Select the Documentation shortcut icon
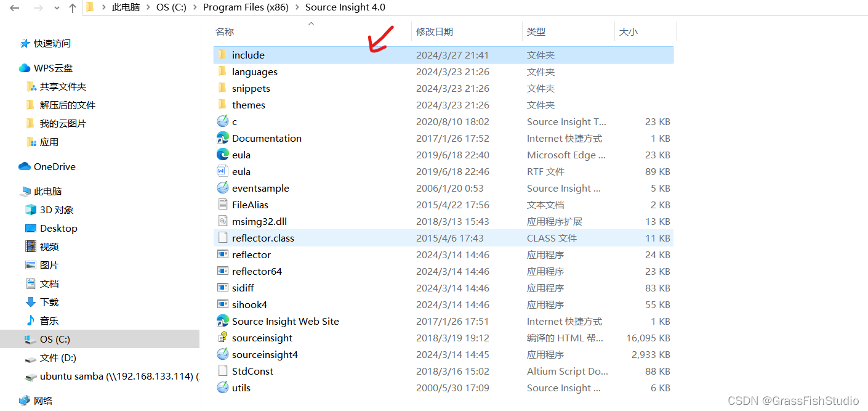 click(x=222, y=138)
